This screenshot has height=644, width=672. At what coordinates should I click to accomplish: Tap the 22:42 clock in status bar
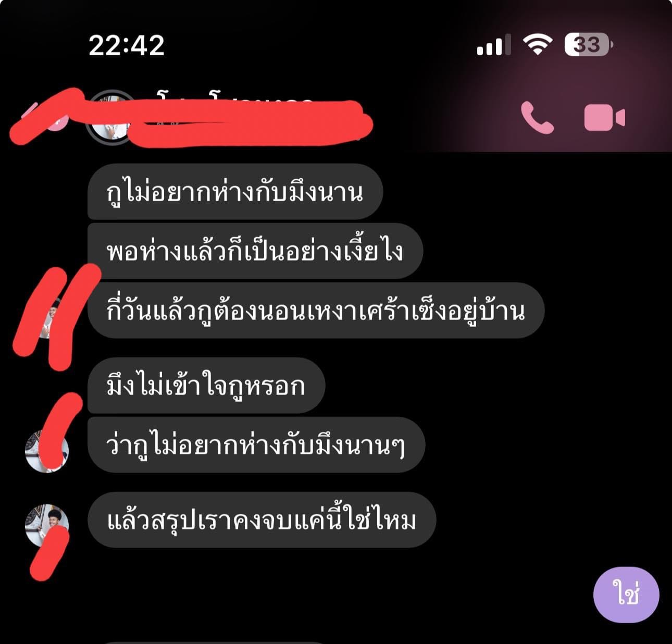click(127, 45)
